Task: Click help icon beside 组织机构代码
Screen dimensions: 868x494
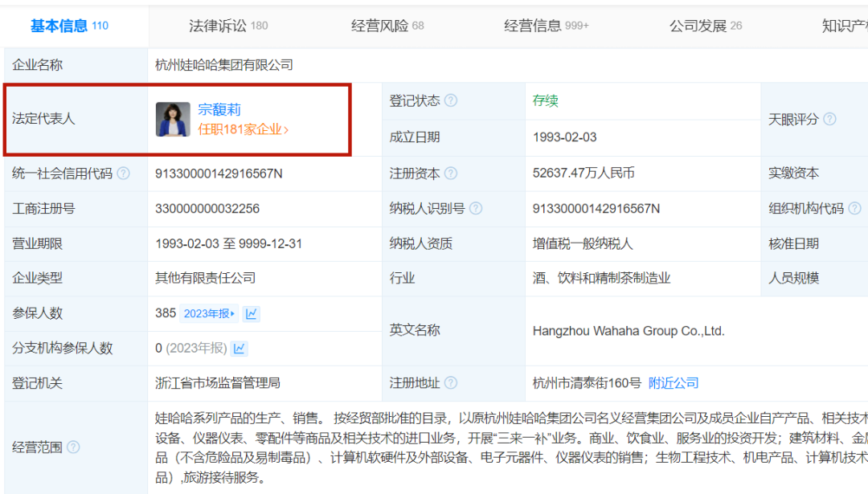Action: pos(854,209)
